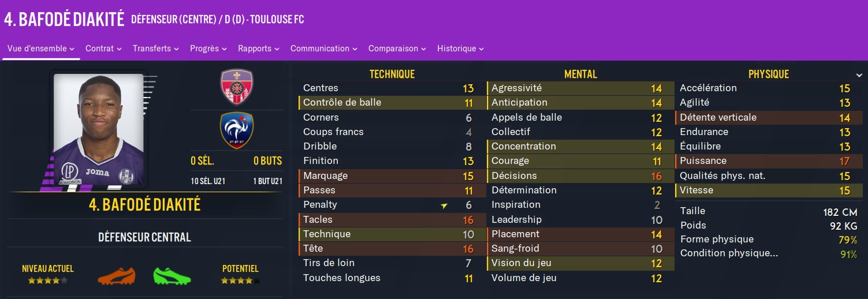Click the current level star rating
868x299 pixels.
(x=48, y=281)
